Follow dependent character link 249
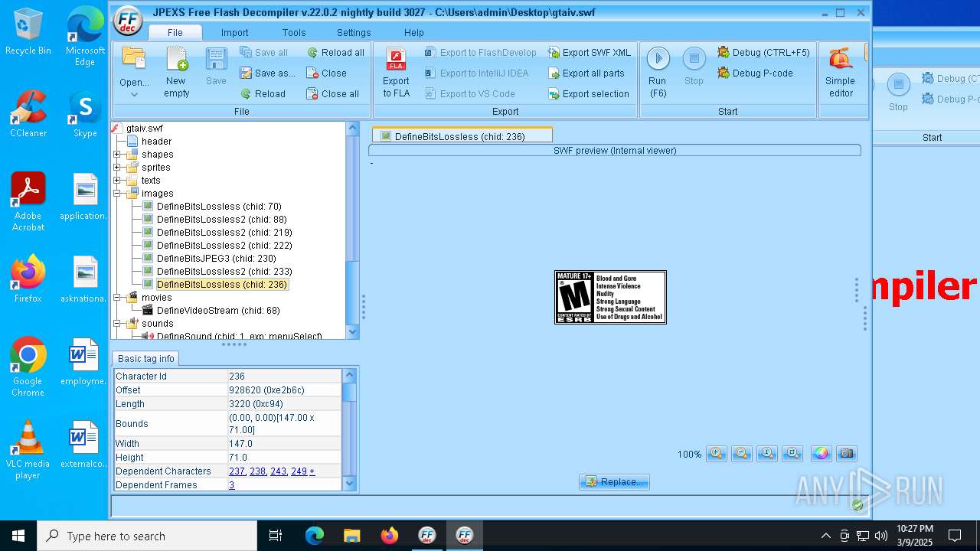Viewport: 980px width, 551px height. (x=299, y=471)
